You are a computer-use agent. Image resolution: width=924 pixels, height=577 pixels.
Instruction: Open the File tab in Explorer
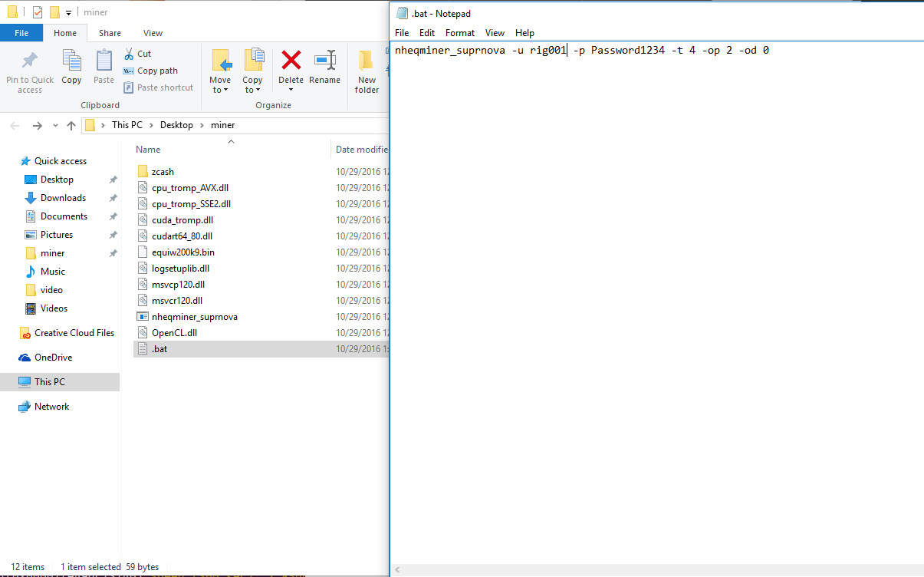click(21, 33)
